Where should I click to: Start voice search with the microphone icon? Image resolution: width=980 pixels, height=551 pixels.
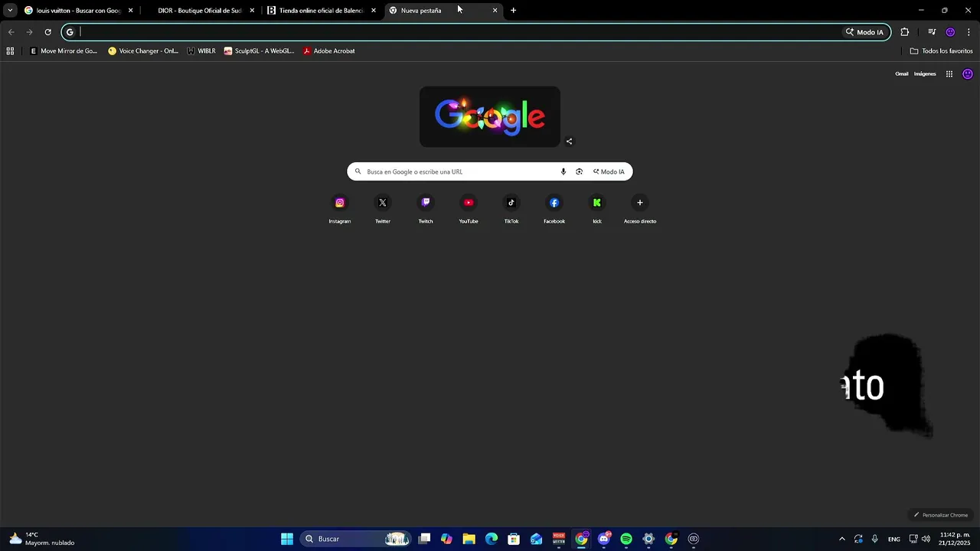563,171
